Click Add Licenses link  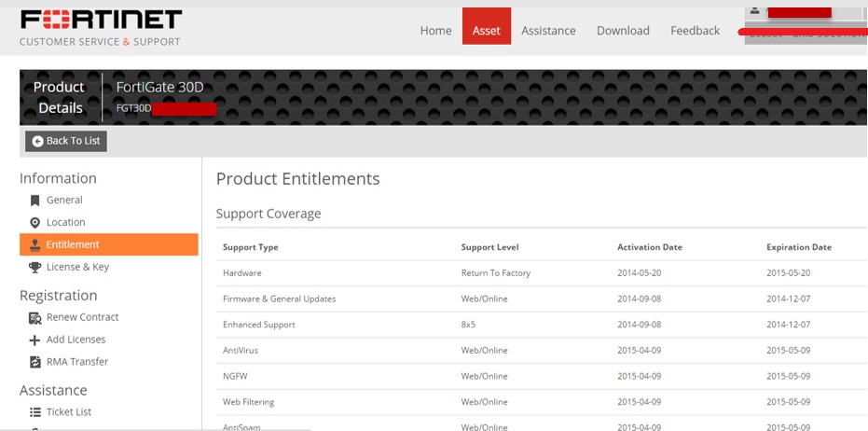(x=76, y=340)
